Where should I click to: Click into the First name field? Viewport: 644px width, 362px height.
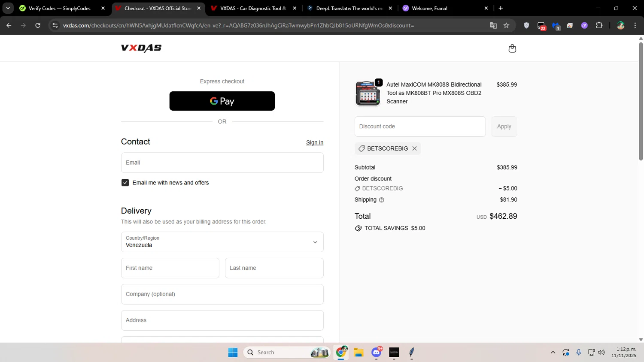(170, 268)
